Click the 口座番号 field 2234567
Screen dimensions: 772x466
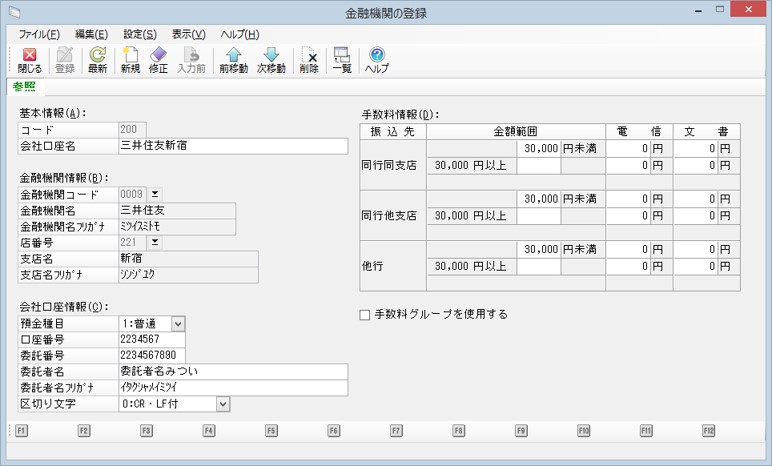tap(152, 339)
